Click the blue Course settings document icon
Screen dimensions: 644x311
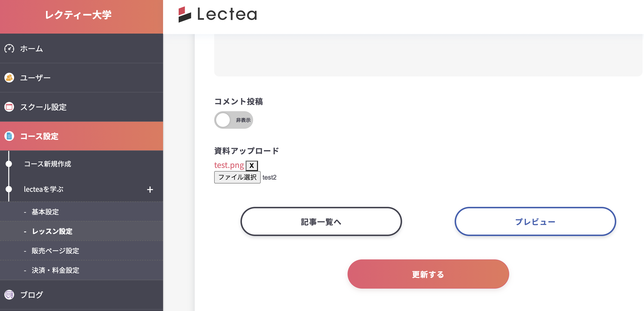point(9,136)
